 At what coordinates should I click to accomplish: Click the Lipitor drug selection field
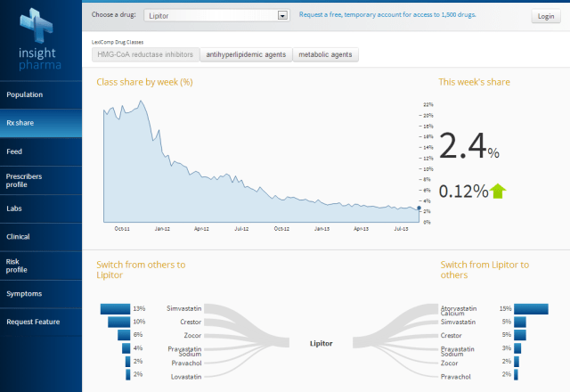click(216, 15)
